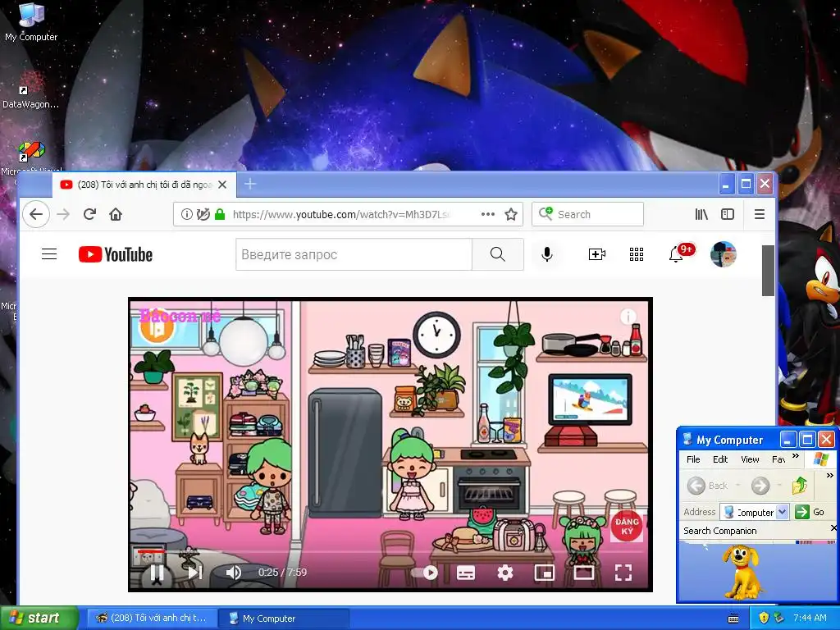Go up one folder in My Computer
The image size is (840, 630).
(799, 486)
